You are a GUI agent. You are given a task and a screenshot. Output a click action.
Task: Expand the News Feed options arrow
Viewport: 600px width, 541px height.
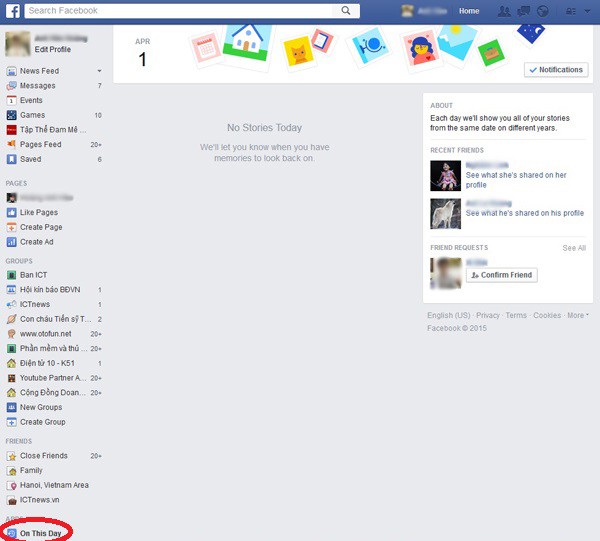click(99, 71)
